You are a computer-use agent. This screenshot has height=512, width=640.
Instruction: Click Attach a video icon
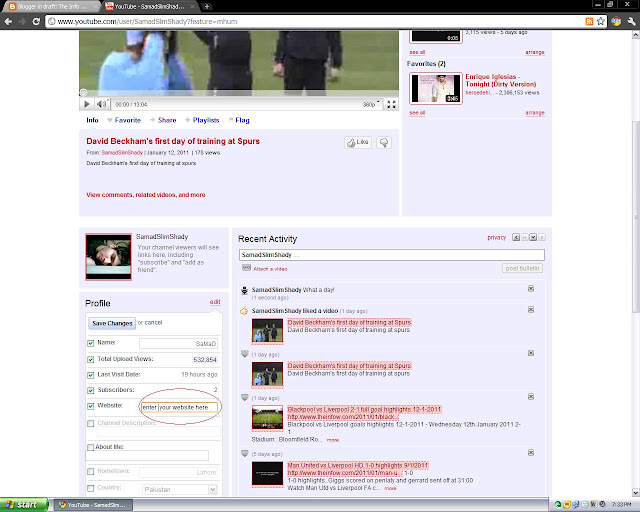pyautogui.click(x=246, y=268)
